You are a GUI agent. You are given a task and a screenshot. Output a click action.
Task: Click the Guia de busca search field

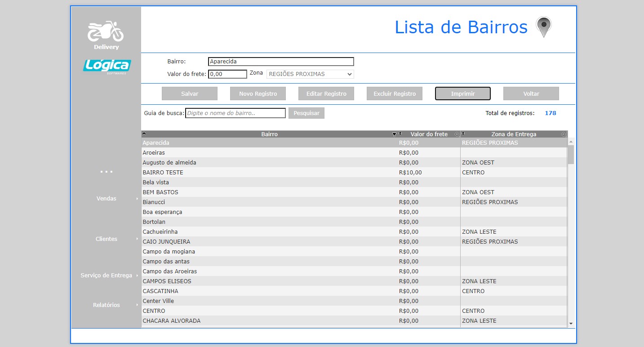coord(235,113)
